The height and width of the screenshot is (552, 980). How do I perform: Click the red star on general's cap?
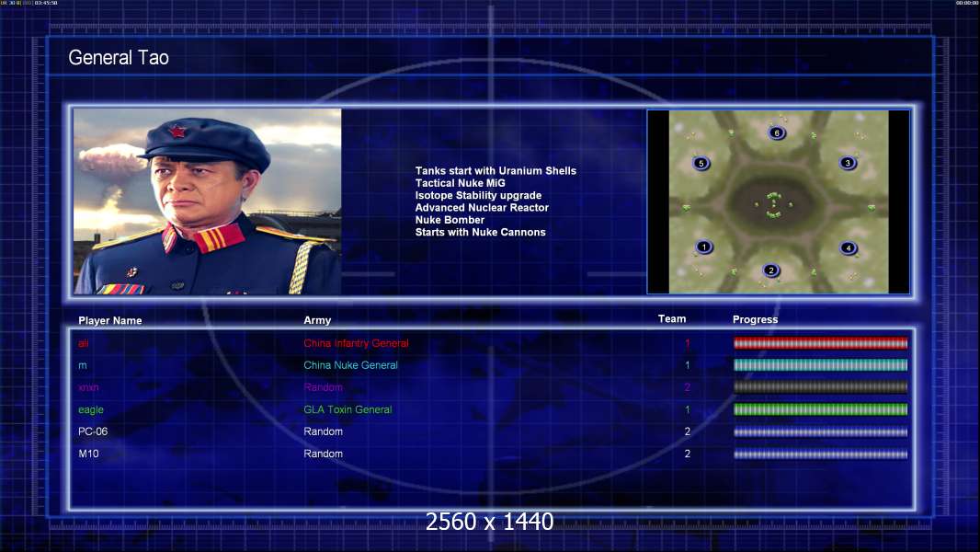coord(177,132)
